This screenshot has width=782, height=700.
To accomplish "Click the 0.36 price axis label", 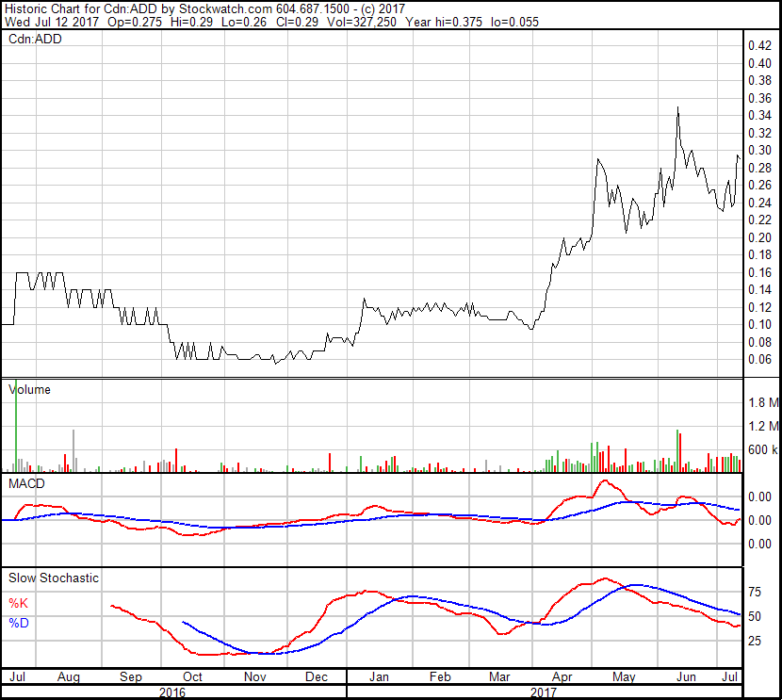I will coord(759,98).
